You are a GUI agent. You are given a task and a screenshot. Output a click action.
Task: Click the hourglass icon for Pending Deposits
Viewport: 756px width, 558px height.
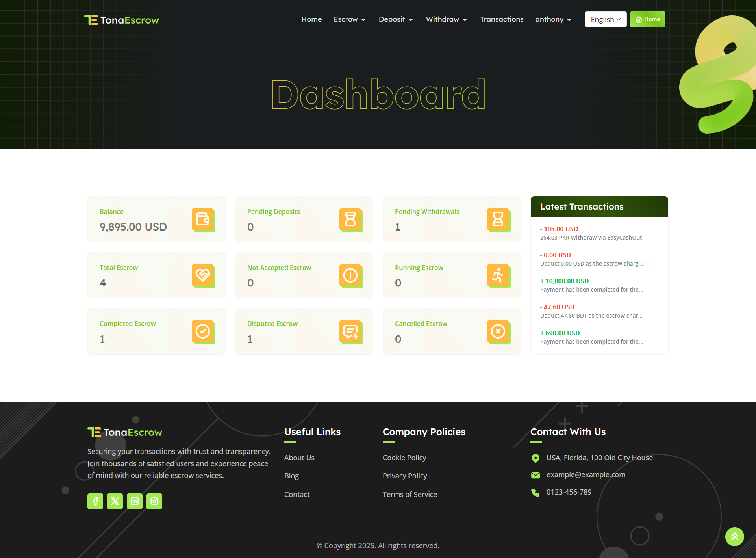pyautogui.click(x=350, y=219)
